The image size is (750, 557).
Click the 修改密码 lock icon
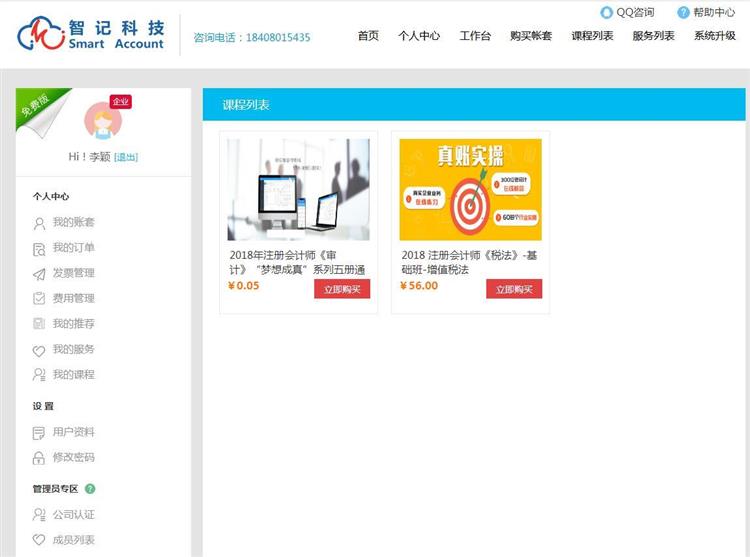tap(39, 457)
